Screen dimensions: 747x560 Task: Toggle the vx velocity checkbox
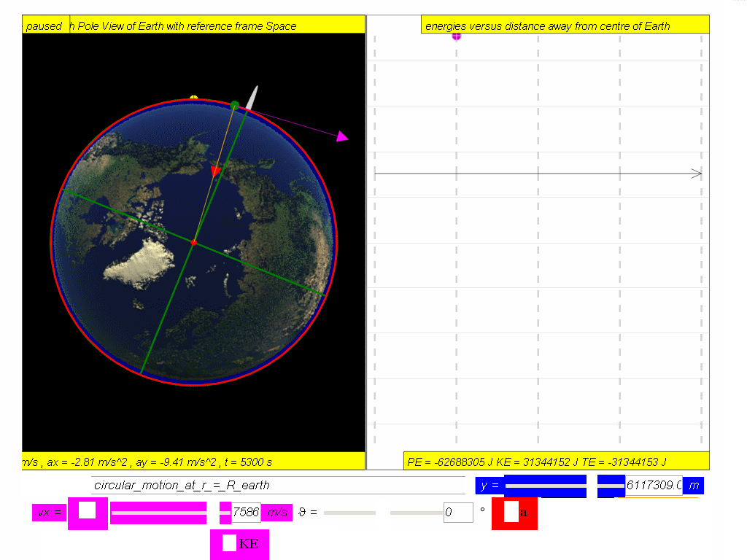click(88, 510)
